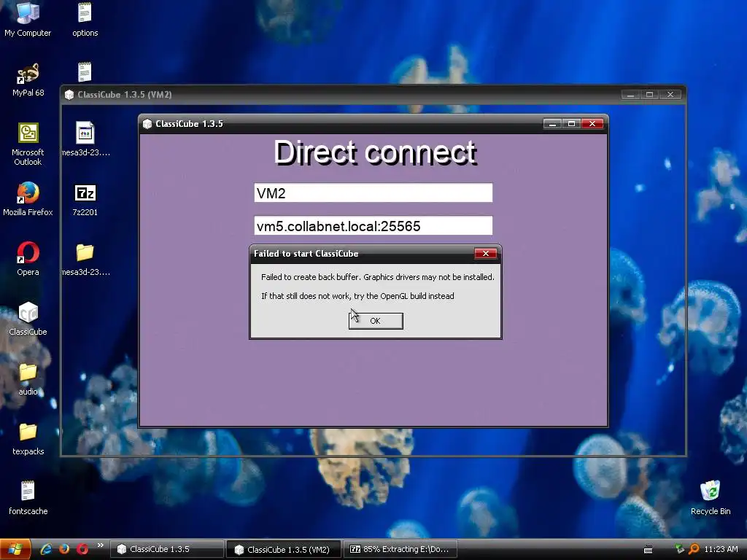Switch to ClassiCube 1.3.5 (VM2) taskbar button
The width and height of the screenshot is (747, 560).
click(x=284, y=549)
